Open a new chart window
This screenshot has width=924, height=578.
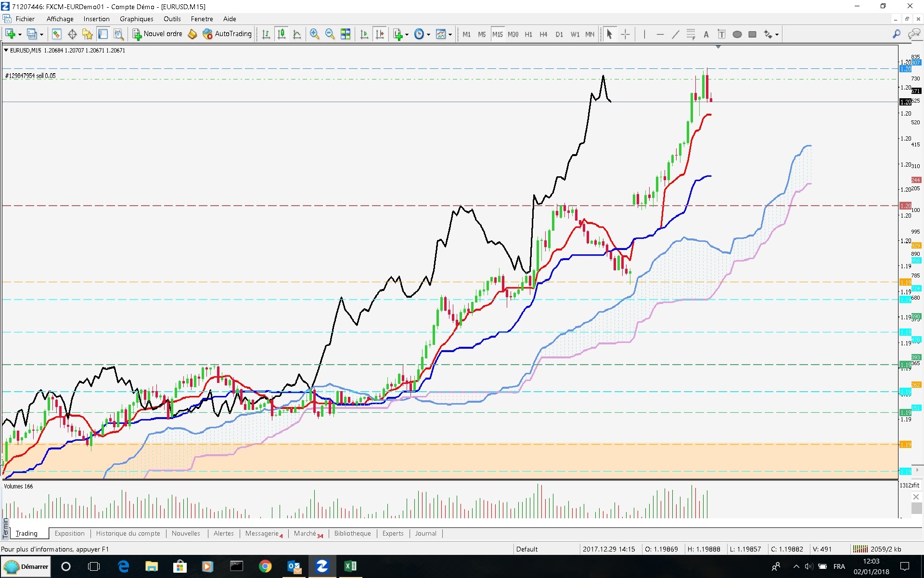click(10, 34)
